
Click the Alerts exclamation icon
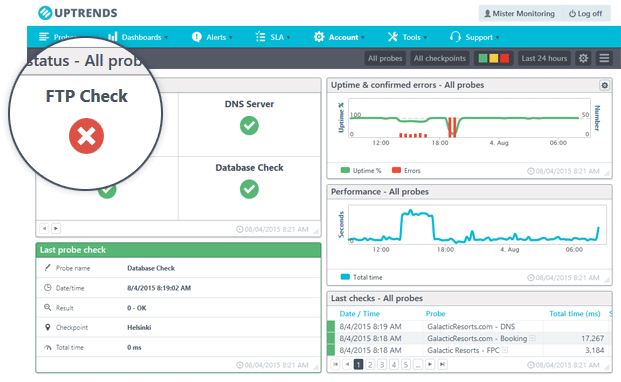pyautogui.click(x=196, y=37)
